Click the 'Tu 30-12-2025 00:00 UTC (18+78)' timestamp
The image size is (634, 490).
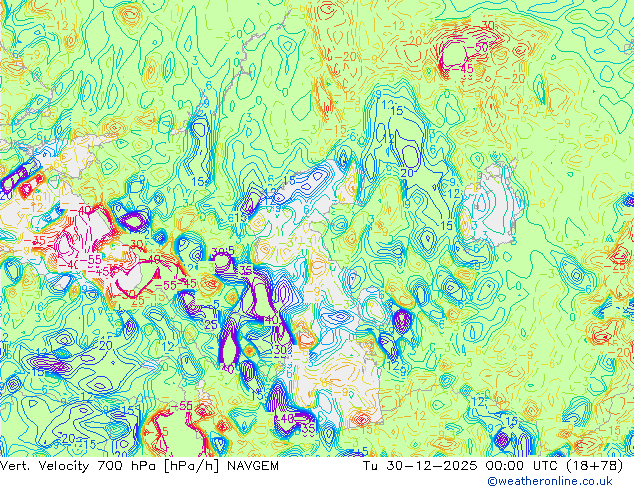click(x=493, y=466)
